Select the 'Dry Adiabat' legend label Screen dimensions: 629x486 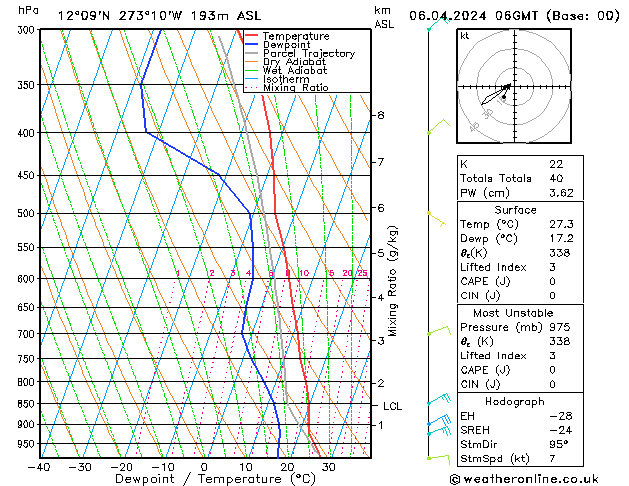coord(294,62)
